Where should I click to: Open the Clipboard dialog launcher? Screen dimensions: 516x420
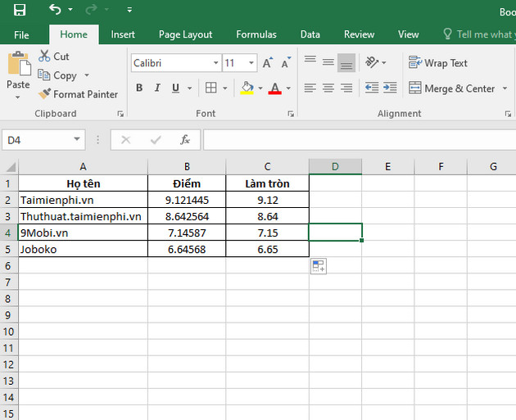tap(120, 114)
